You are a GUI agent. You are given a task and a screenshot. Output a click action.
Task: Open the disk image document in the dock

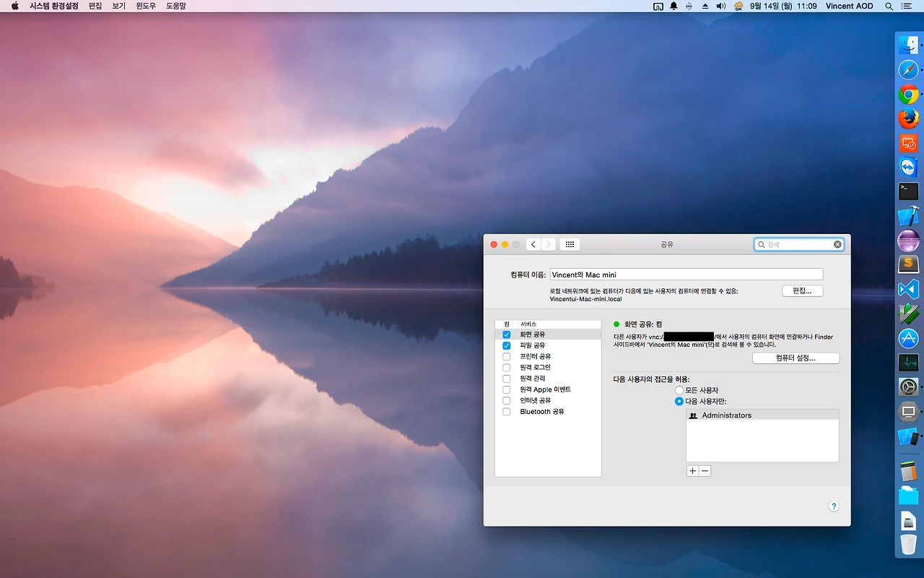907,520
